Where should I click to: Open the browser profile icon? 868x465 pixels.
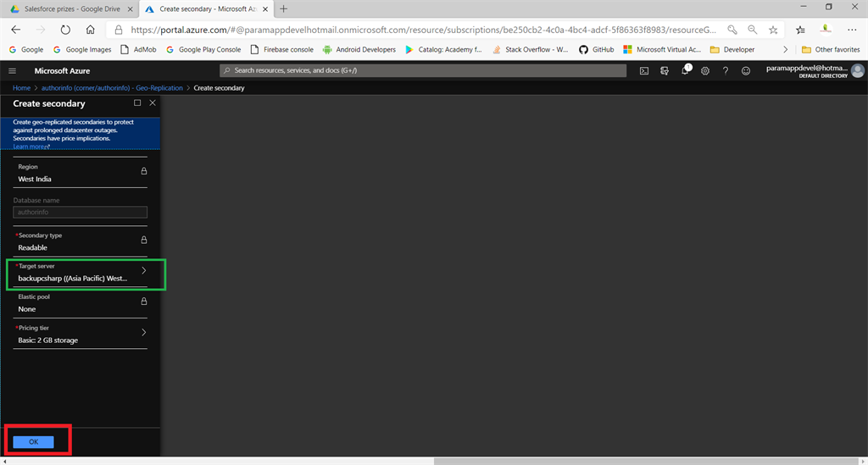pos(826,30)
